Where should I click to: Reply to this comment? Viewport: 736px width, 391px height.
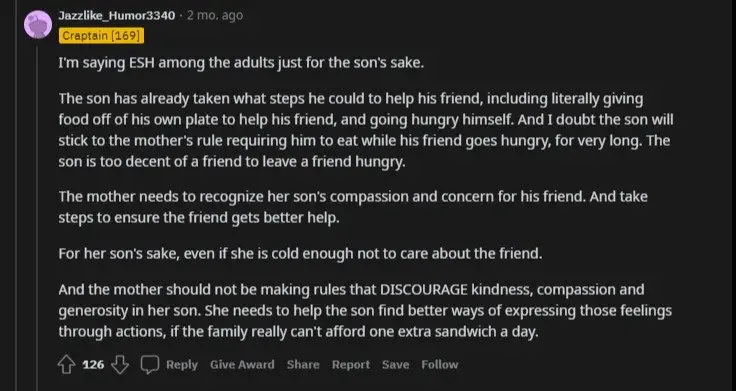click(x=182, y=365)
